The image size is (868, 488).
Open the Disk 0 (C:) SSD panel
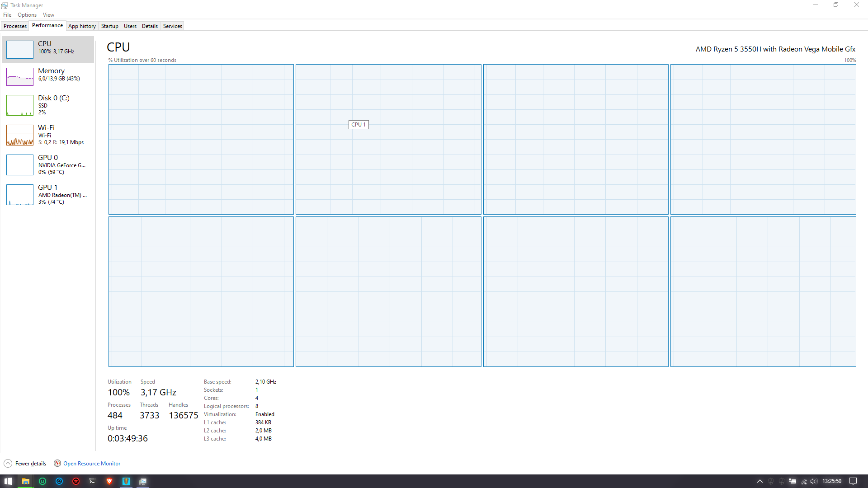tap(47, 105)
